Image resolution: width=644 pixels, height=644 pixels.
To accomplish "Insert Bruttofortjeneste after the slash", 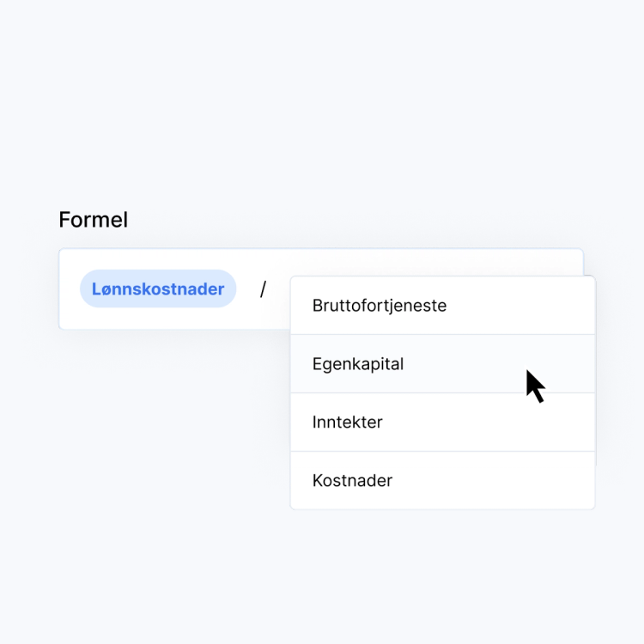I will (x=380, y=306).
